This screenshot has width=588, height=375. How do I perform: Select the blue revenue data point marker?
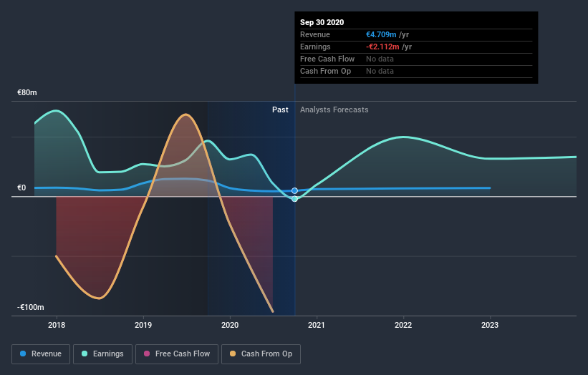coord(295,190)
